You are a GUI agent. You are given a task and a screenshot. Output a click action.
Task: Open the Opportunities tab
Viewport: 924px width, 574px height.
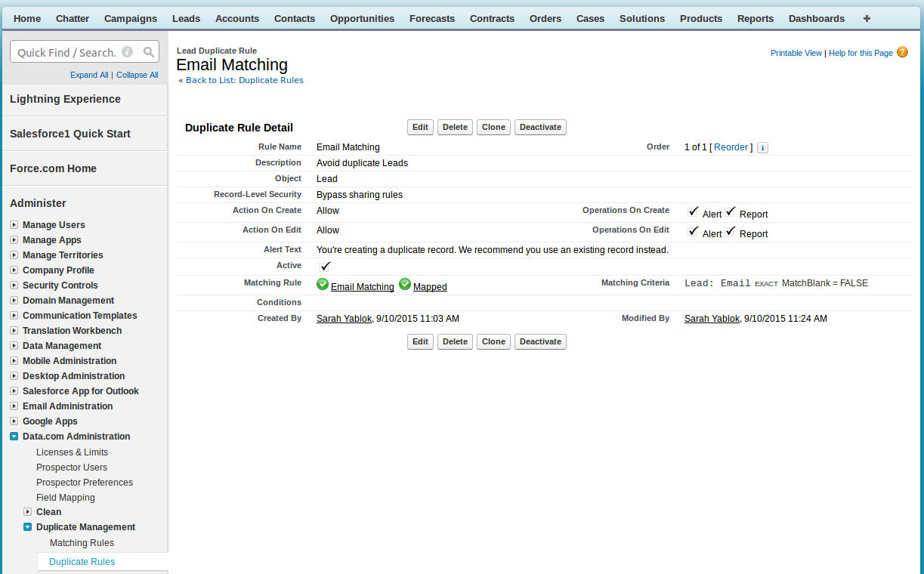(x=363, y=18)
